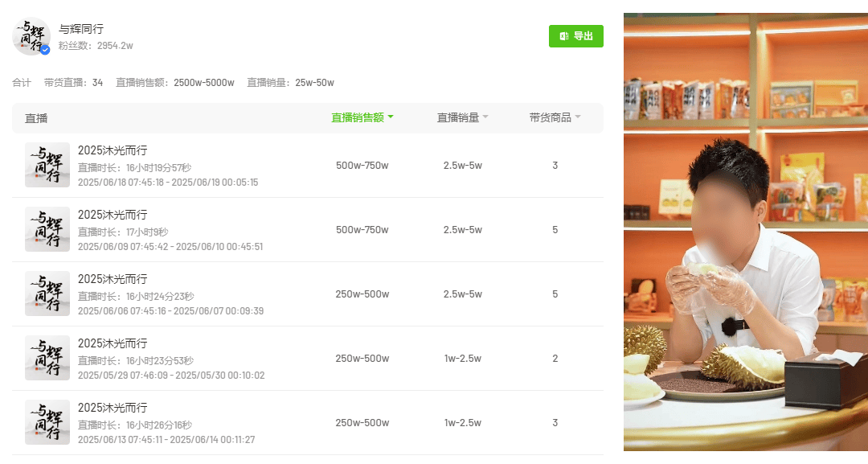Click duration 17小时9秒
This screenshot has width=868, height=464.
pyautogui.click(x=123, y=232)
